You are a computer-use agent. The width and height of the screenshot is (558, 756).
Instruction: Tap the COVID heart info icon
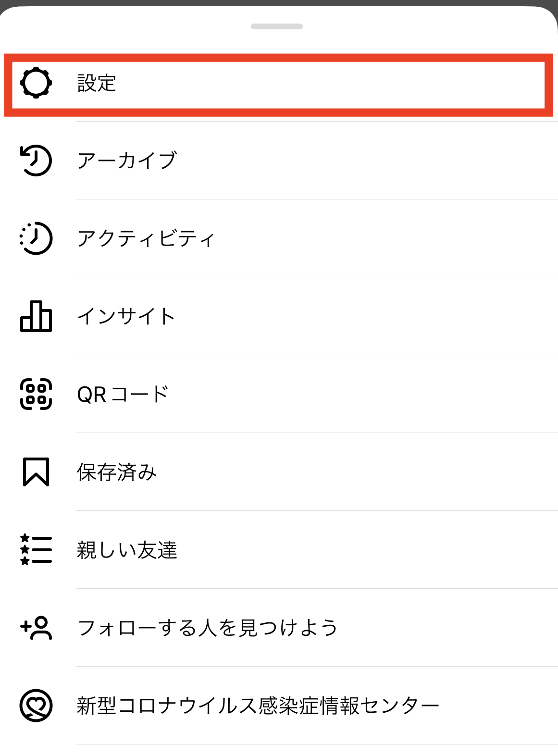[36, 706]
